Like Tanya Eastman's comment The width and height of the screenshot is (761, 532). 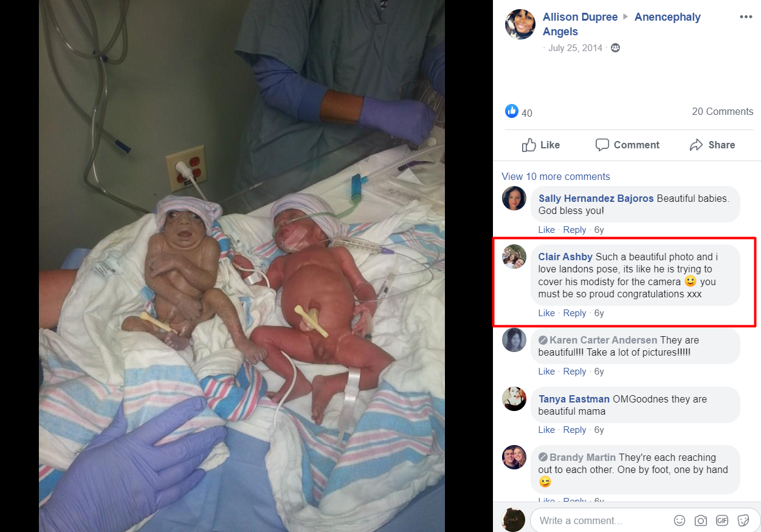point(546,430)
